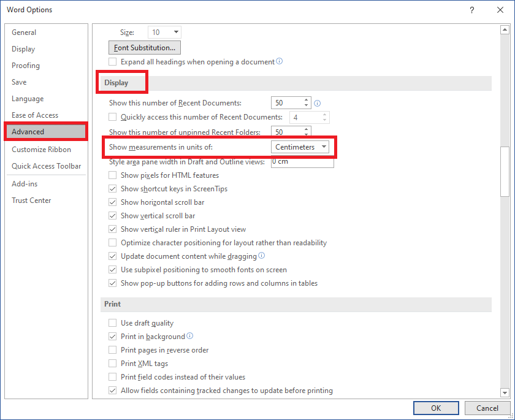Increase unpinned Recent Folders count
515x420 pixels.
(x=306, y=129)
